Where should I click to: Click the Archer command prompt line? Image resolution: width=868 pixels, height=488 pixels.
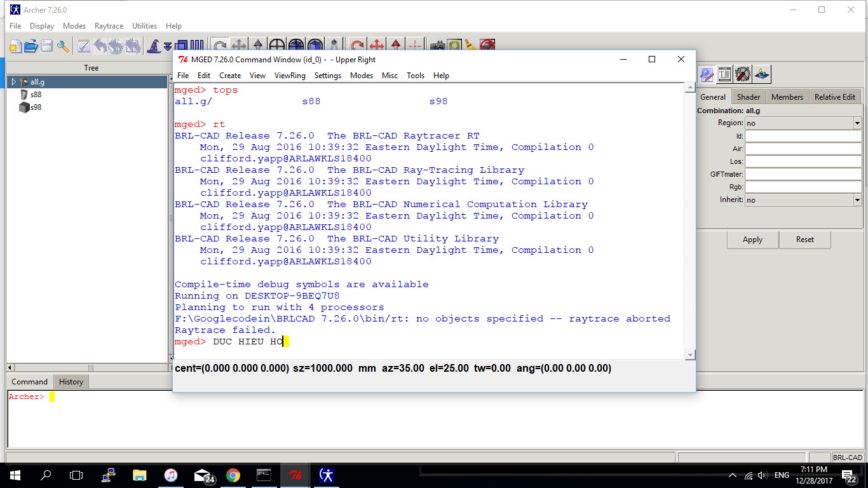435,396
